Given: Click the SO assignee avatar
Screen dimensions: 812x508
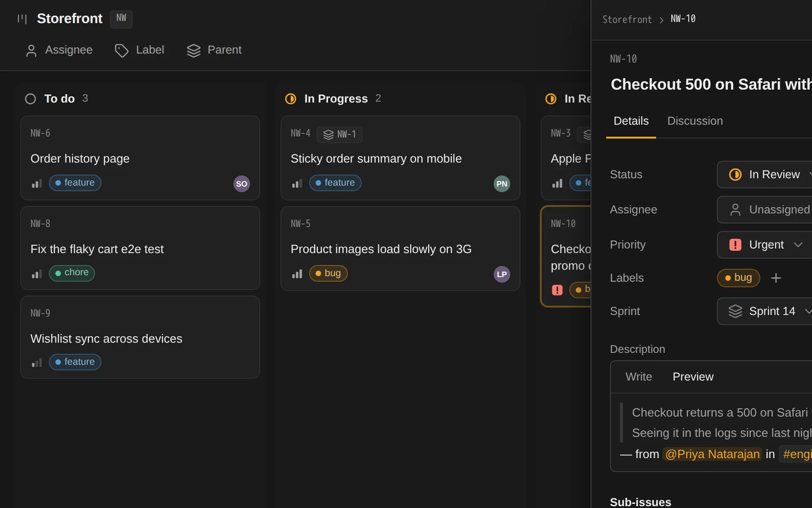Looking at the screenshot, I should (242, 184).
